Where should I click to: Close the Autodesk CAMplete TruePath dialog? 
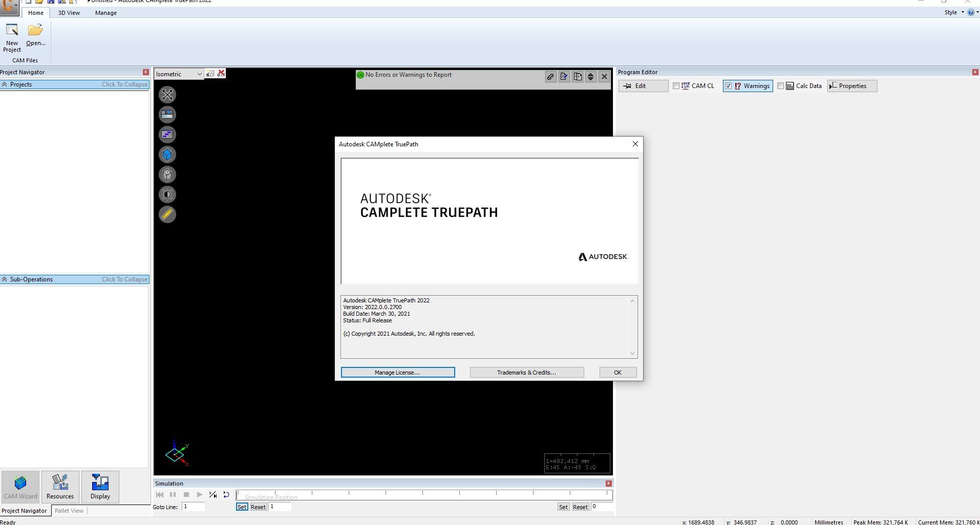point(635,144)
